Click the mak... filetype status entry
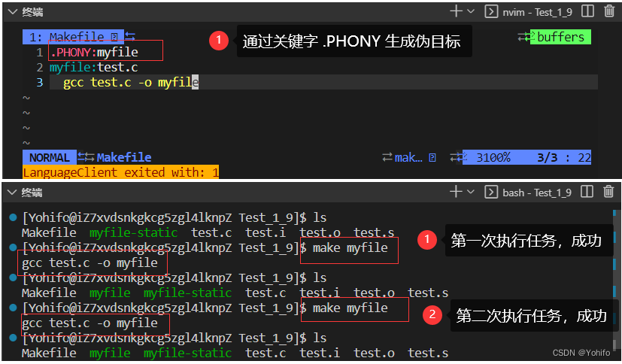 (408, 157)
